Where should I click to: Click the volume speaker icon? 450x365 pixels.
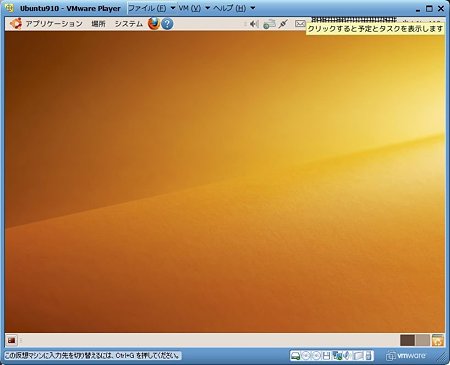pyautogui.click(x=254, y=24)
